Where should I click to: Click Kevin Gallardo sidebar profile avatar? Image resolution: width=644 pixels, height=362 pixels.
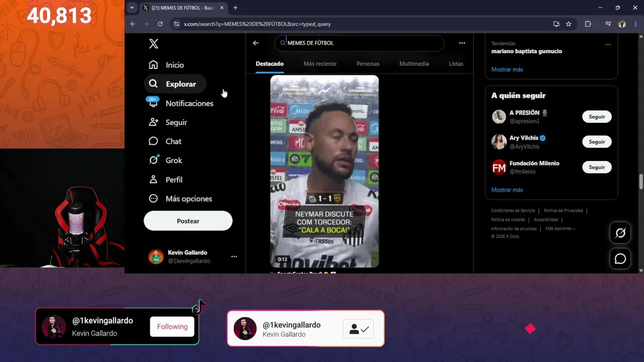pyautogui.click(x=156, y=256)
